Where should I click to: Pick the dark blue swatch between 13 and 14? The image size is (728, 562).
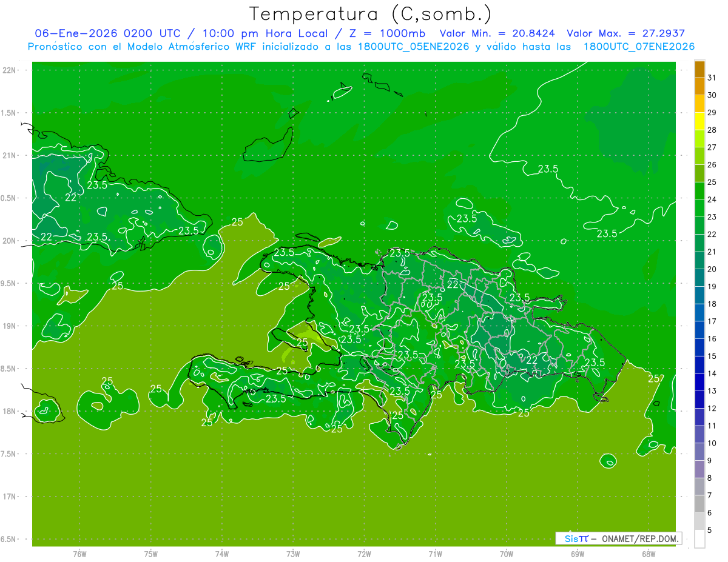click(x=699, y=383)
